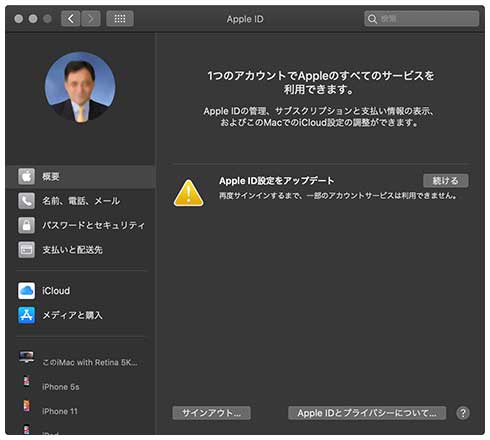Click the Apple ID設定をアップデート heading
The width and height of the screenshot is (490, 440).
click(277, 181)
